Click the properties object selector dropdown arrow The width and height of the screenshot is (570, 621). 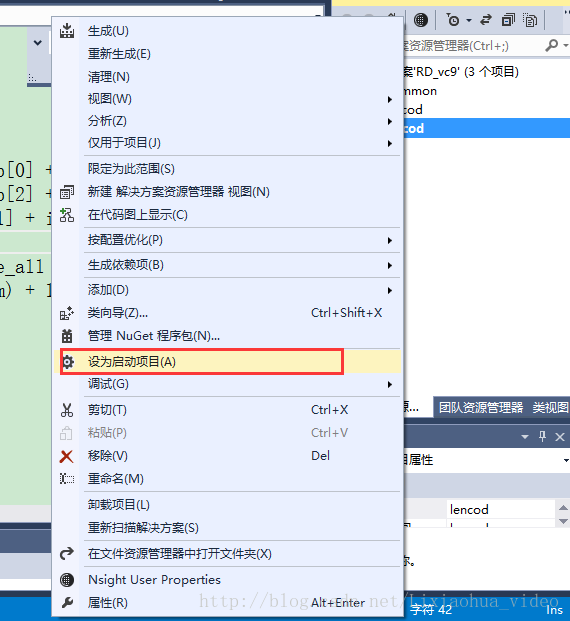[566, 460]
